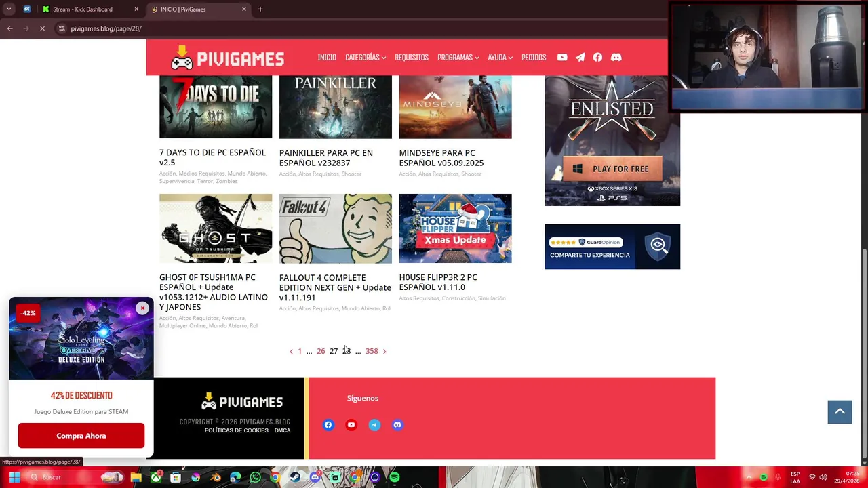The width and height of the screenshot is (868, 488).
Task: Open the Telegram icon in header navigation
Action: (x=580, y=58)
